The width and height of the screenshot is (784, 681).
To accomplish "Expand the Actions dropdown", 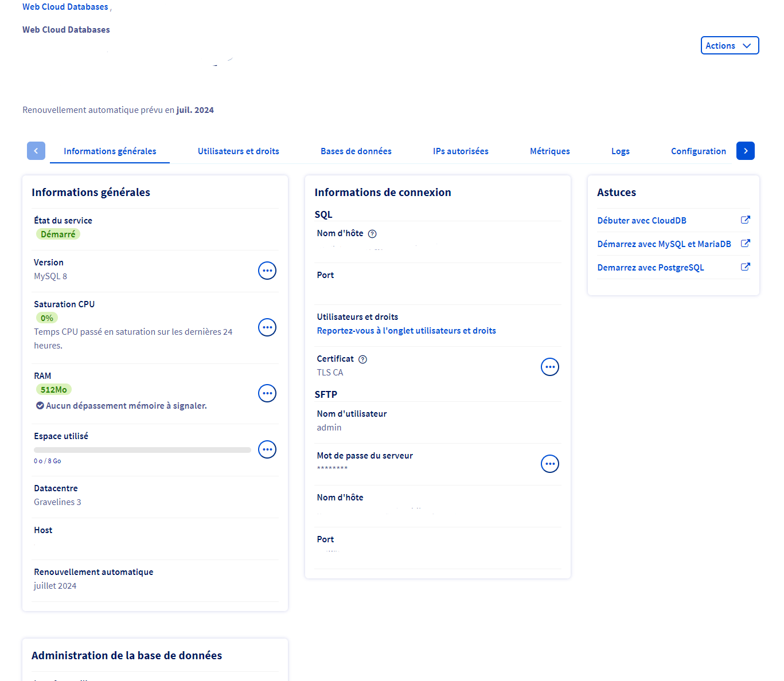I will point(730,46).
